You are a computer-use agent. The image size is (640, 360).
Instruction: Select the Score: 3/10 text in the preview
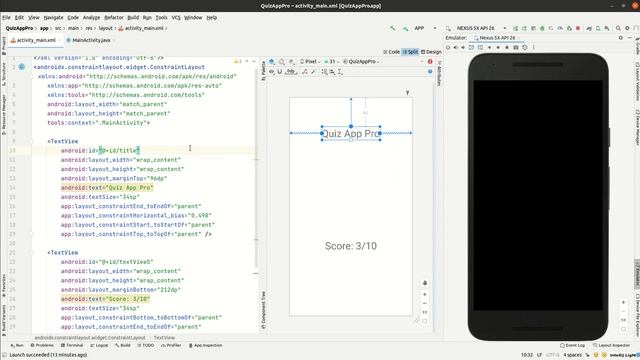[351, 246]
